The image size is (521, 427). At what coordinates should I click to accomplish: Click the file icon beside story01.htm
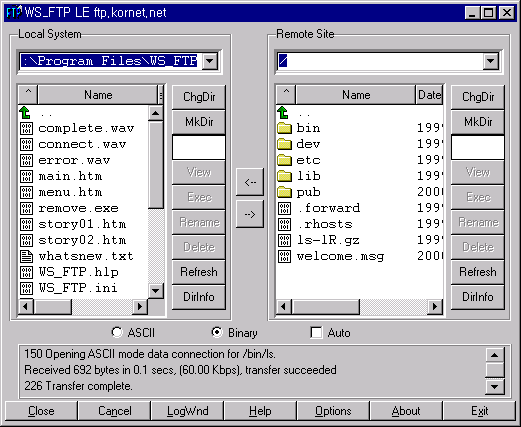coord(26,224)
